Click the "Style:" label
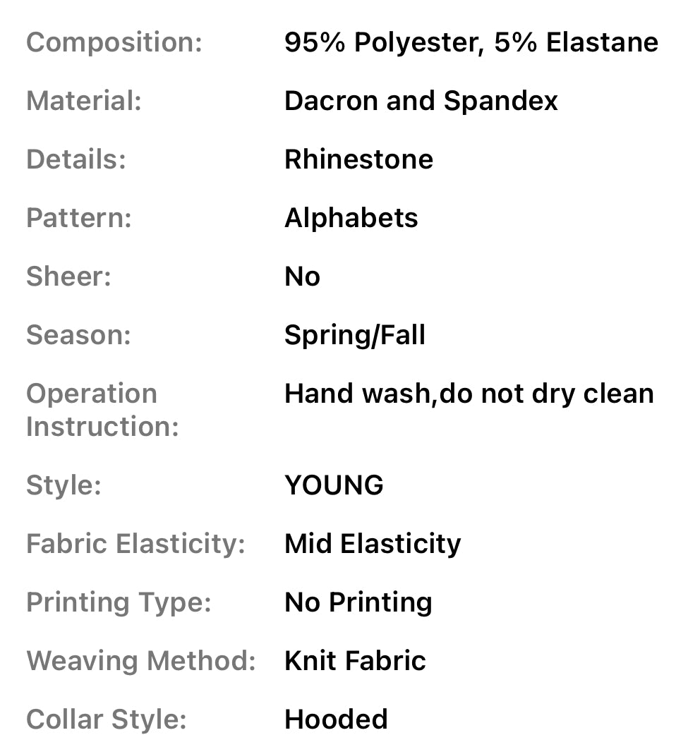 tap(64, 485)
